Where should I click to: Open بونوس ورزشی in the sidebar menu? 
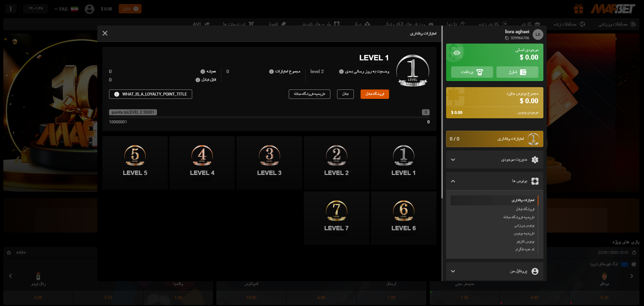click(x=524, y=226)
